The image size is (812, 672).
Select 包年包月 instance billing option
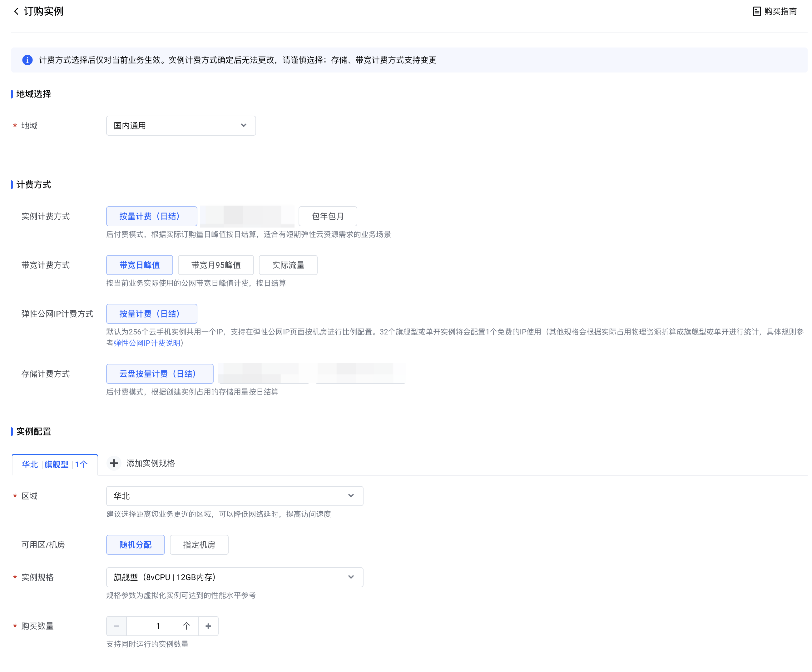click(328, 216)
